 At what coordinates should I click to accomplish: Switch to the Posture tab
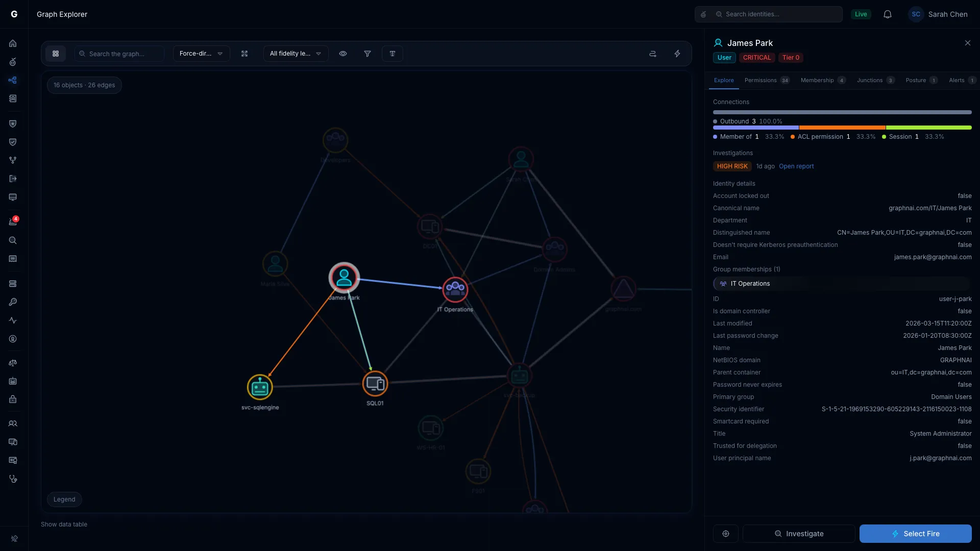click(921, 81)
